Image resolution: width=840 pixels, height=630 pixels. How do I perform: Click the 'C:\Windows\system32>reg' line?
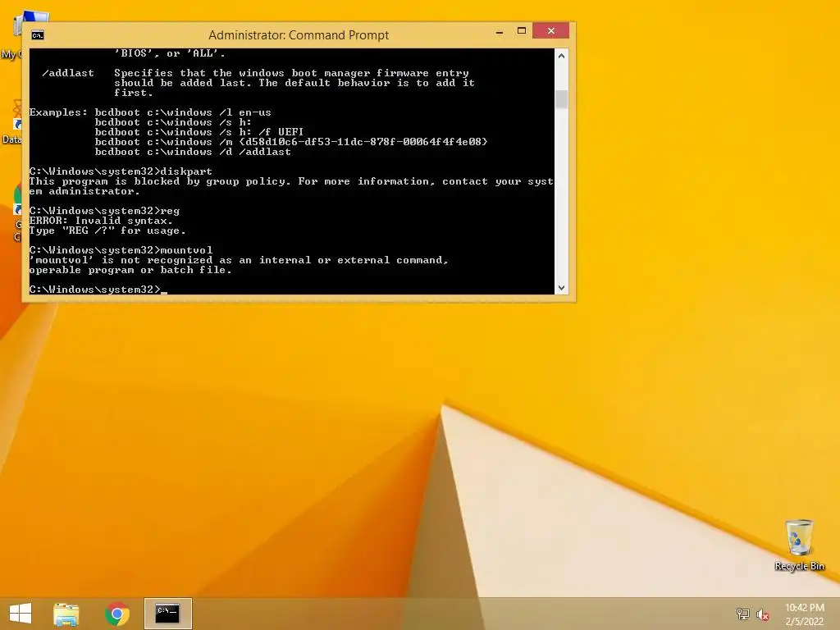coord(104,211)
